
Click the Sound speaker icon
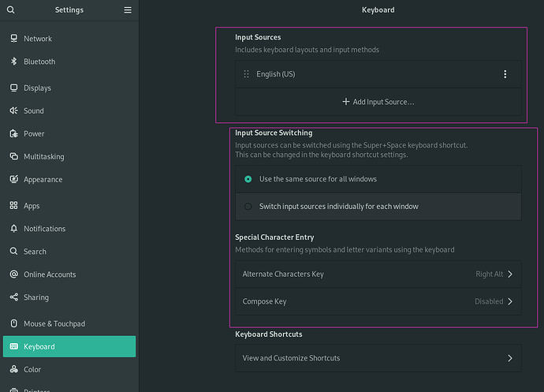click(13, 111)
